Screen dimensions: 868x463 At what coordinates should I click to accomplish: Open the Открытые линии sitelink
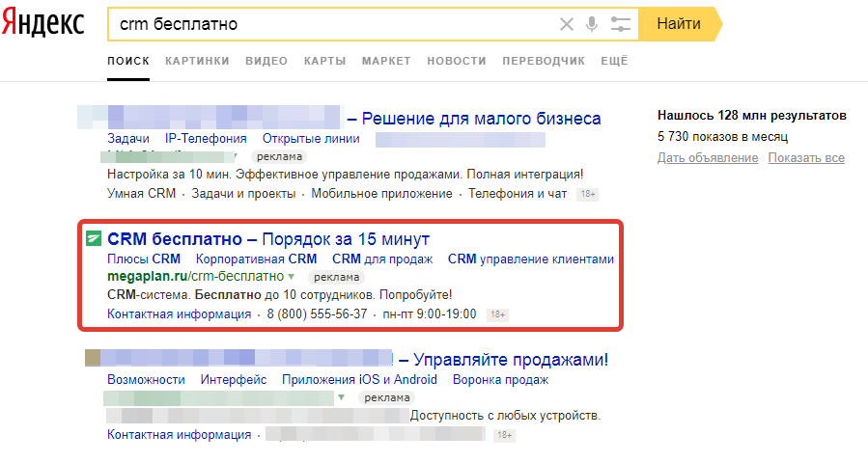click(311, 139)
